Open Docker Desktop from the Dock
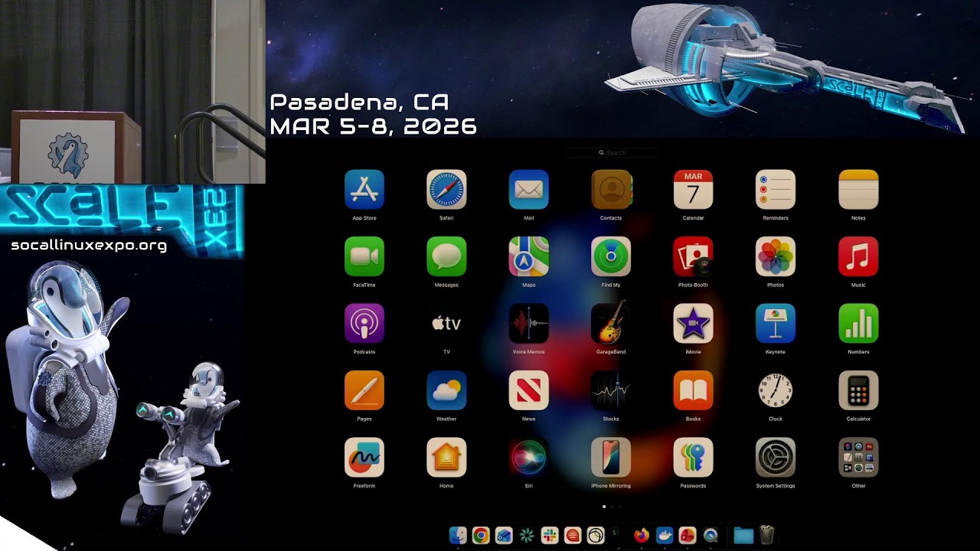 665,536
